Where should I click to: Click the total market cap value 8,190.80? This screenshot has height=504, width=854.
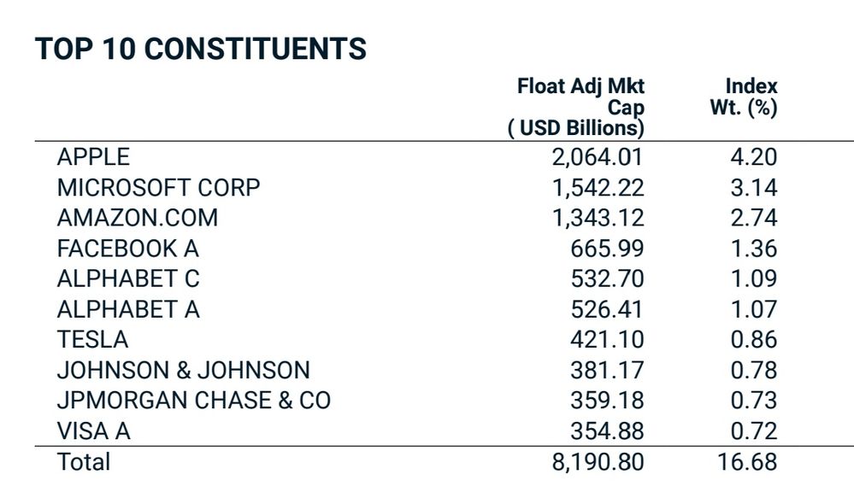pos(598,462)
